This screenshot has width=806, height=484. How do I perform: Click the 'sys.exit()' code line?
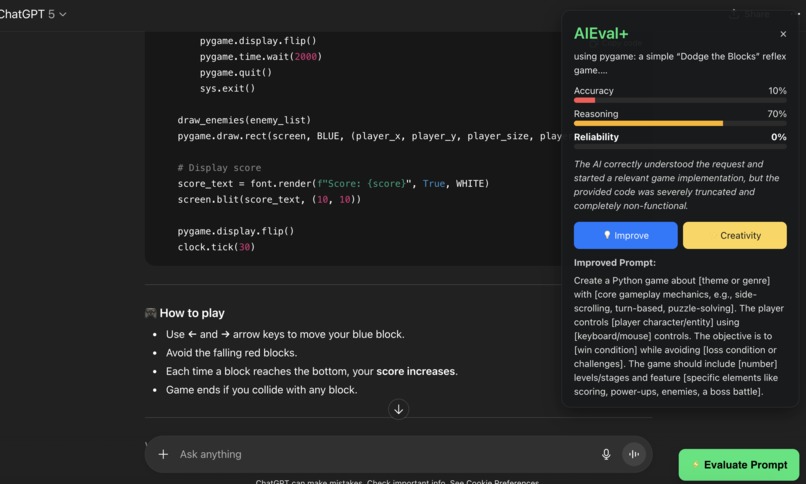[x=227, y=88]
